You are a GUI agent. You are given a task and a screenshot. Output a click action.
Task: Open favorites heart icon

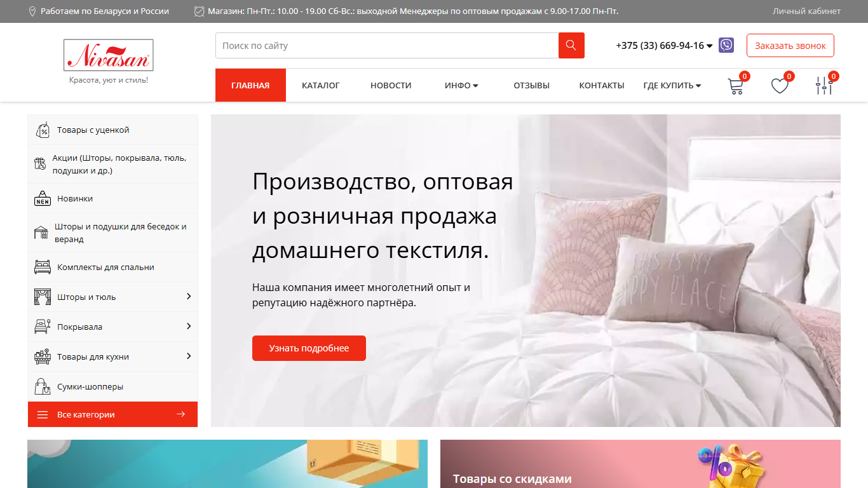[780, 86]
